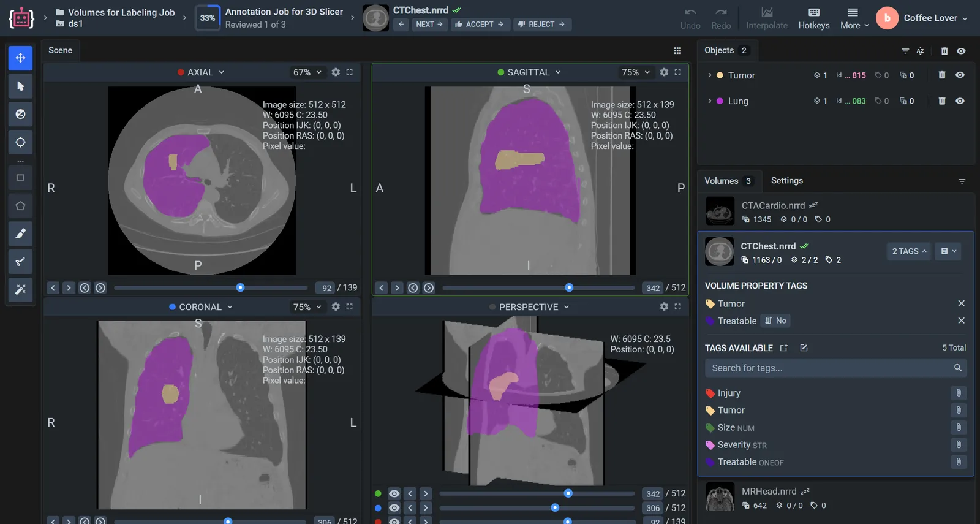Click the Treatable tag's No value

pos(775,321)
